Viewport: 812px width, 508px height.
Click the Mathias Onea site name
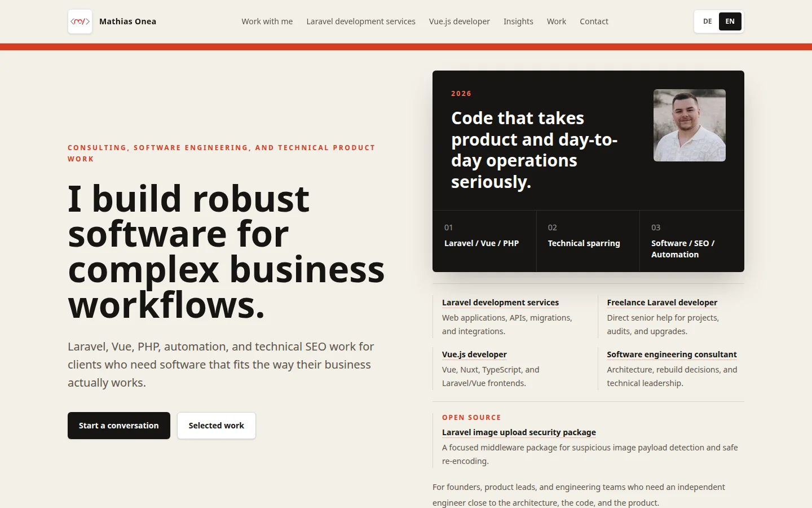127,21
